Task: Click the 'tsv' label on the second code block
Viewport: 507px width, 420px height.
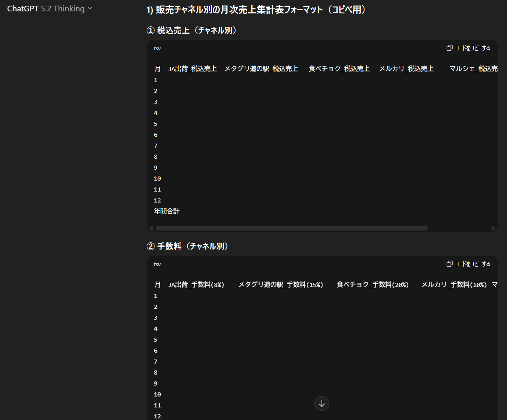Action: click(x=157, y=264)
